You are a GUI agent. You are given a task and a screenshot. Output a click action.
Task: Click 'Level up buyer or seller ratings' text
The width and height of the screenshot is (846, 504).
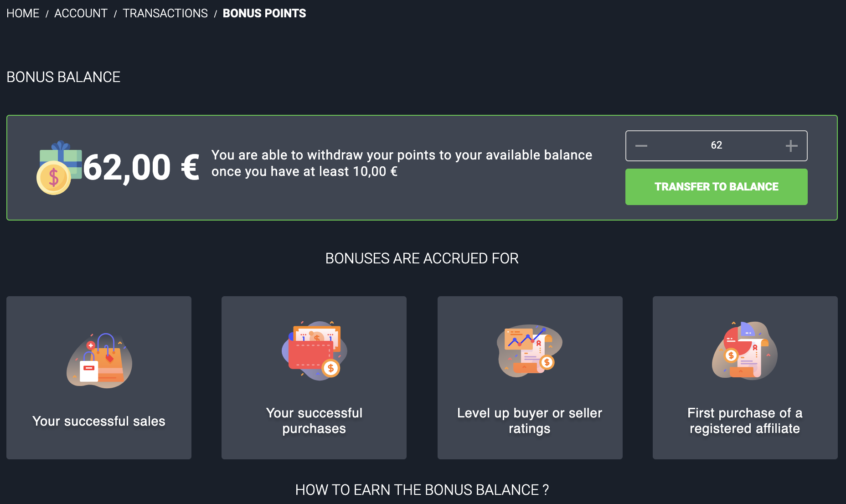click(x=530, y=421)
